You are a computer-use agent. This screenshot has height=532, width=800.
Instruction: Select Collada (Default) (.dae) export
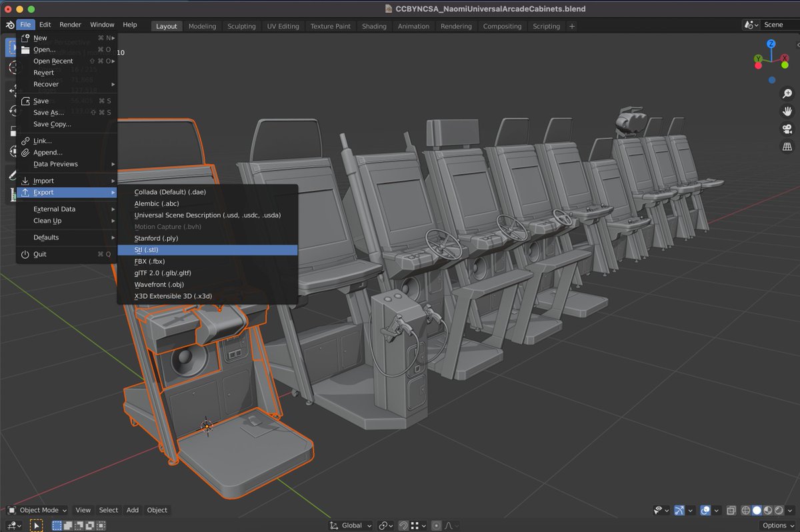point(207,192)
